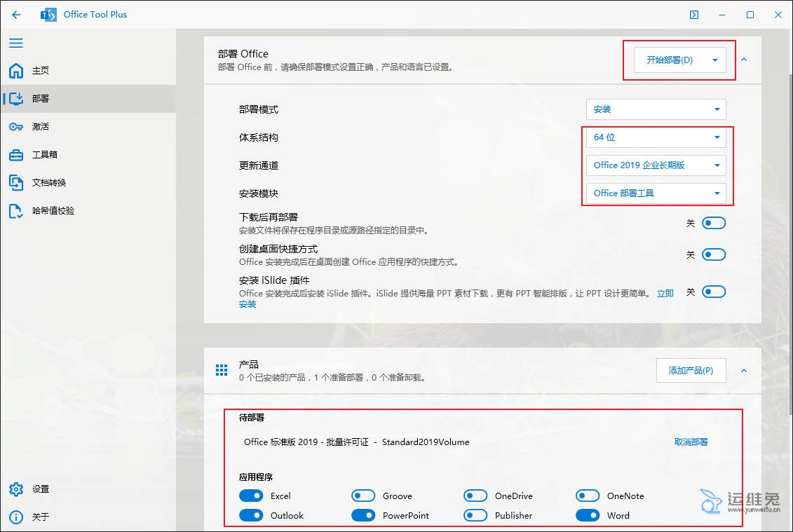This screenshot has width=793, height=532.
Task: Open the 文档转换 conversion icon
Action: (15, 183)
